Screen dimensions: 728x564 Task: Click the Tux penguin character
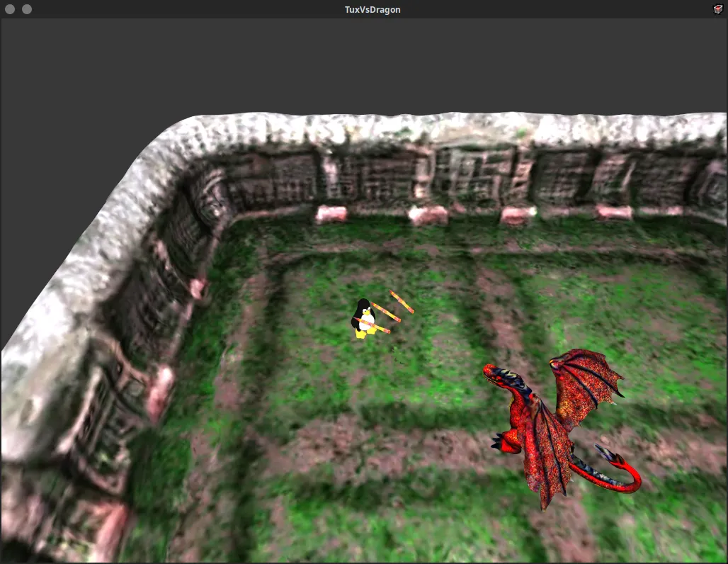point(364,318)
